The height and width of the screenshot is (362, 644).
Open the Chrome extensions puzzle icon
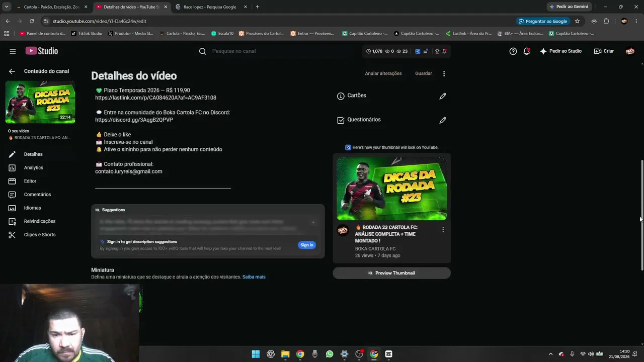tap(606, 21)
